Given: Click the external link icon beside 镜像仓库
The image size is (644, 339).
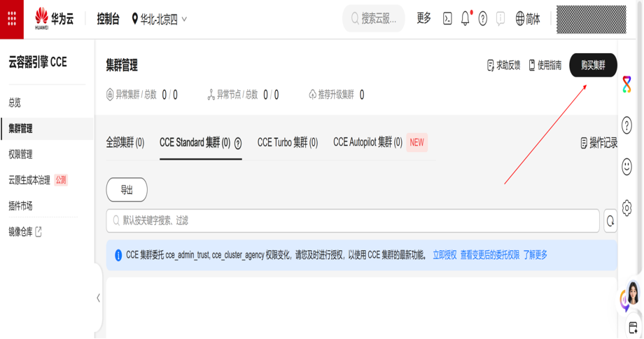Looking at the screenshot, I should (x=38, y=232).
